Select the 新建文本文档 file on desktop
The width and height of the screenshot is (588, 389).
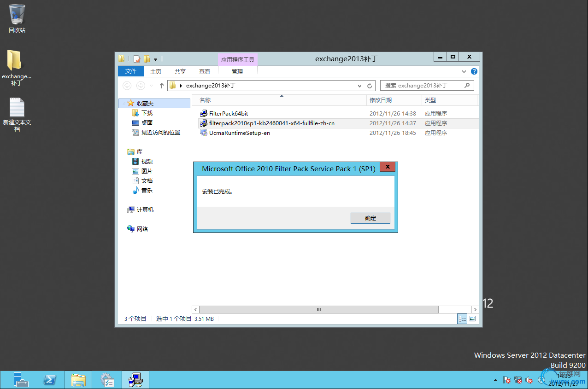[17, 115]
